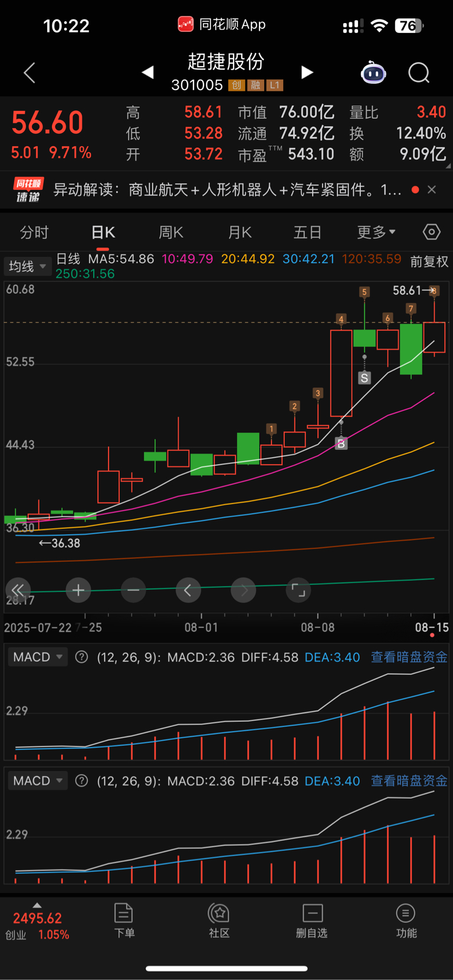
Task: Zoom out chart with minus button
Action: click(x=133, y=590)
